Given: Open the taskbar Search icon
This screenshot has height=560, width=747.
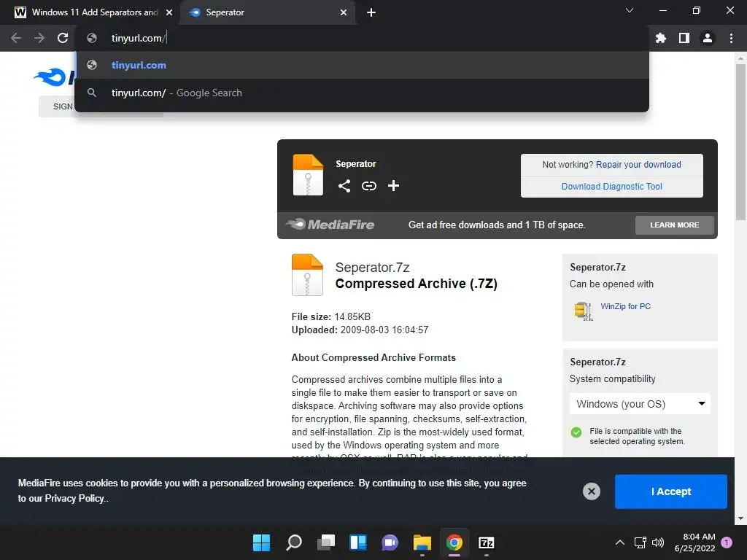Looking at the screenshot, I should pyautogui.click(x=293, y=542).
